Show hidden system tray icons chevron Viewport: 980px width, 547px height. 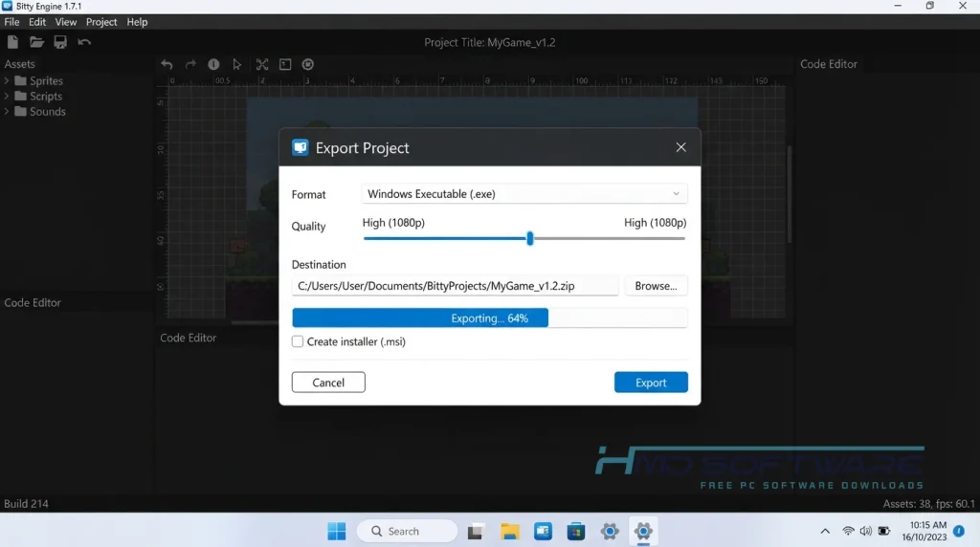pyautogui.click(x=825, y=531)
